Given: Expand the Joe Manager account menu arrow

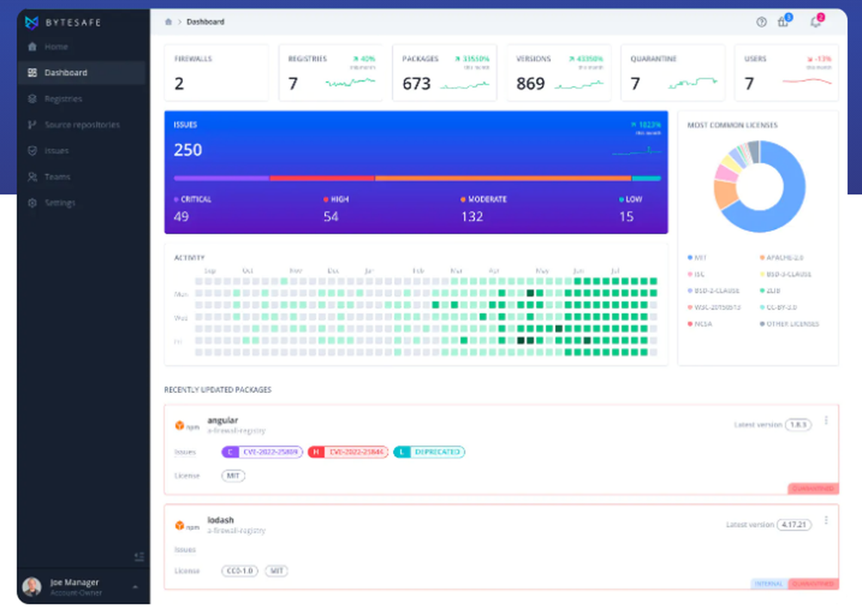Looking at the screenshot, I should point(135,587).
